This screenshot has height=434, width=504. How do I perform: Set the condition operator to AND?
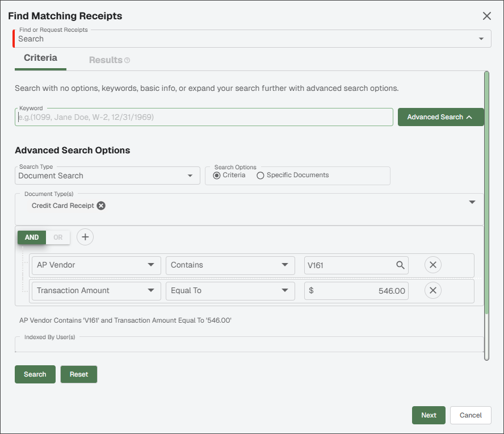[x=32, y=237]
